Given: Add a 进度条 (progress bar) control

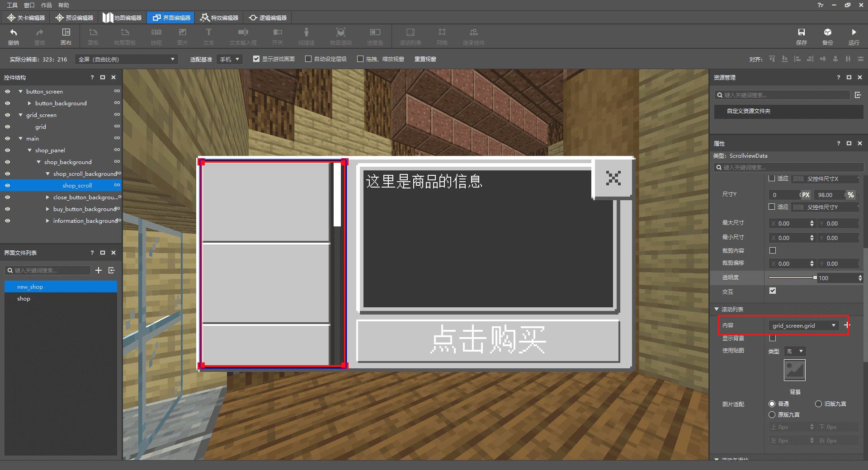Looking at the screenshot, I should 375,36.
